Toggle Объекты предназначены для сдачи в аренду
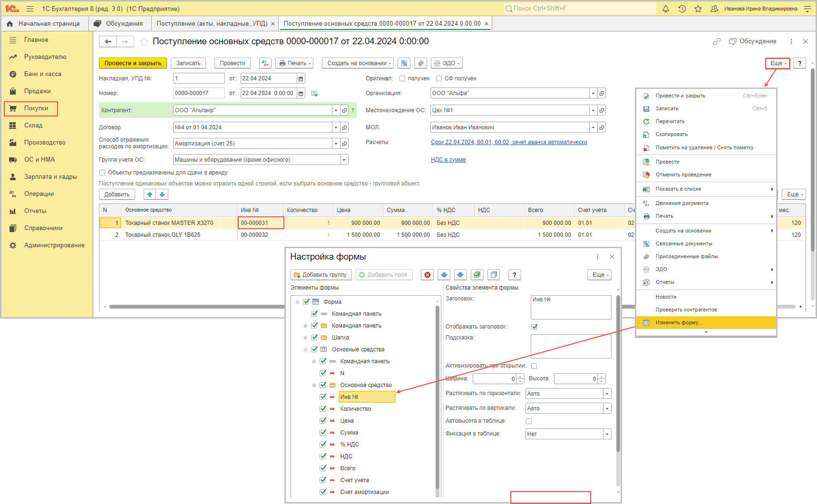This screenshot has height=504, width=817. pyautogui.click(x=102, y=173)
